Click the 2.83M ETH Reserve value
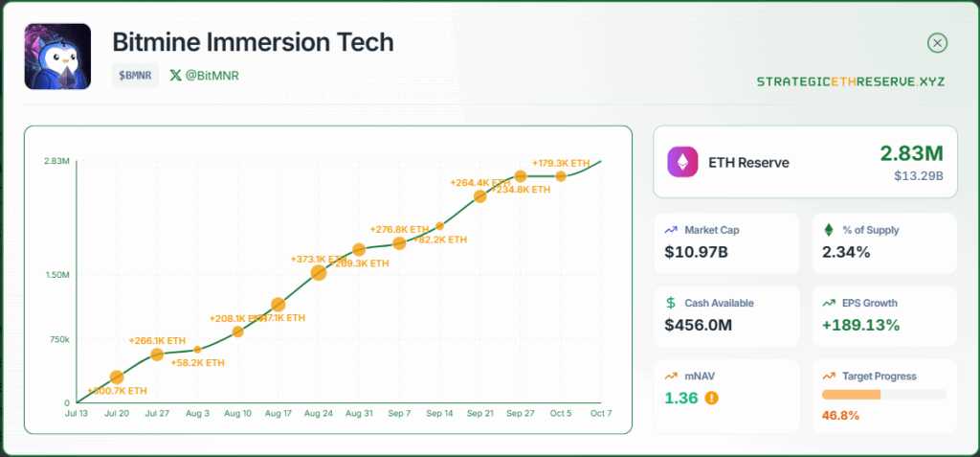The image size is (980, 457). pyautogui.click(x=911, y=153)
